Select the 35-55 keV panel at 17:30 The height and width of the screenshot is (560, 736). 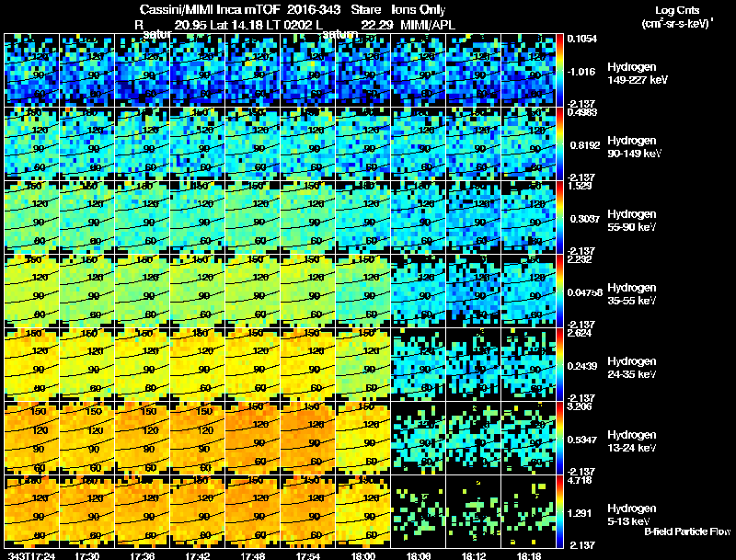[x=86, y=291]
